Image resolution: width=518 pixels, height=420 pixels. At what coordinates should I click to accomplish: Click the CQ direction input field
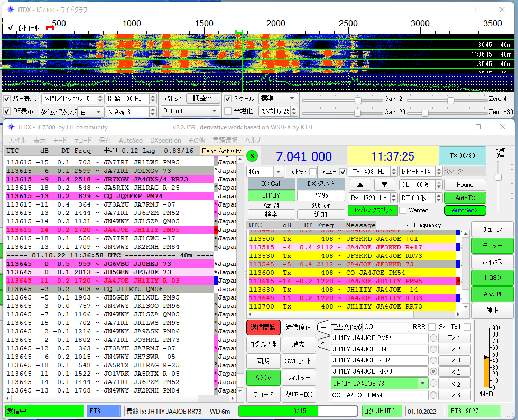point(392,327)
